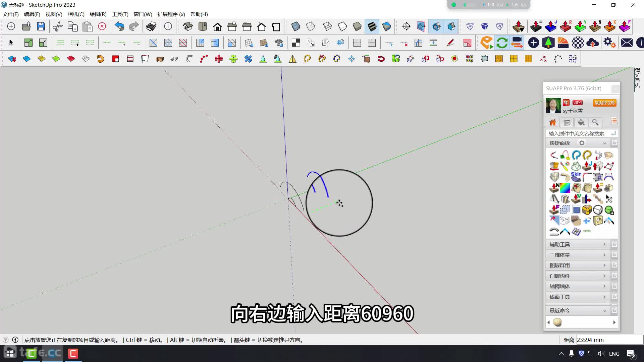644x362 pixels.
Task: Expand the 门窗构件 section
Action: [578, 276]
